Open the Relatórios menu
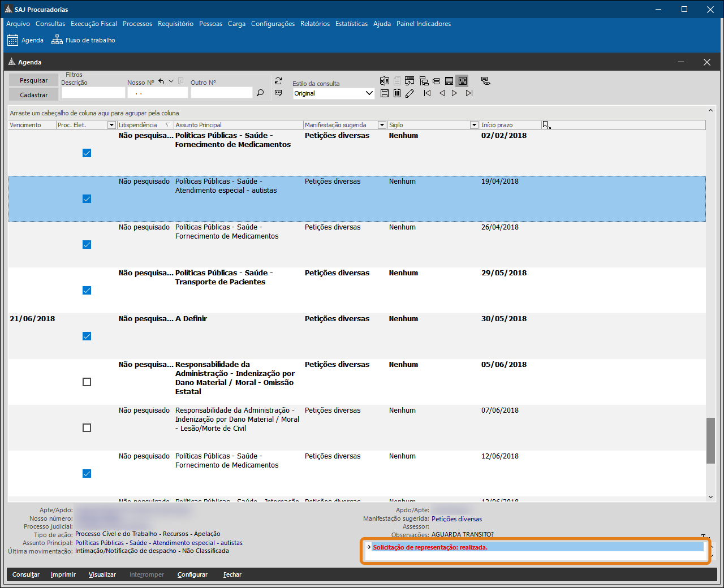The width and height of the screenshot is (724, 588). (x=315, y=24)
